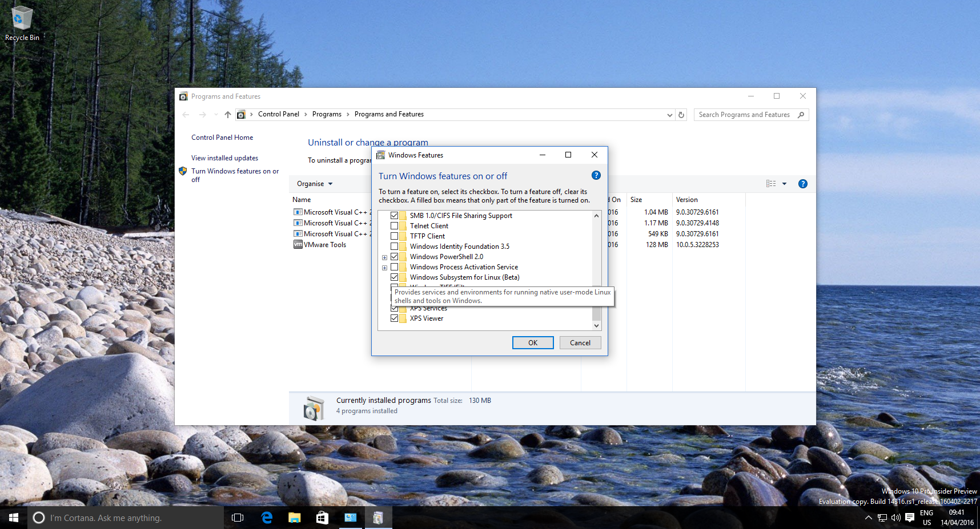The width and height of the screenshot is (980, 529).
Task: Open Task View on the taskbar
Action: click(x=238, y=518)
